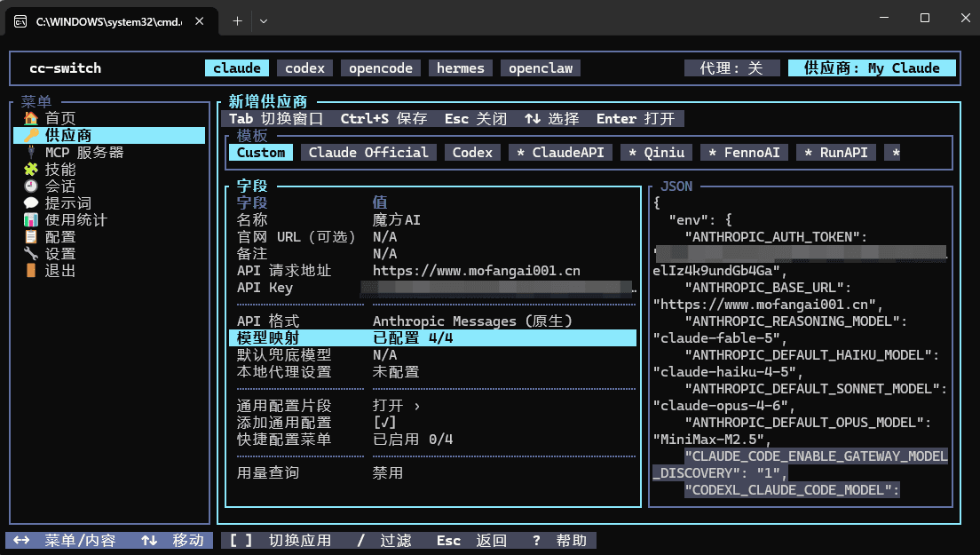Click the speech bubble icon beside 提示词
980x555 pixels.
pos(30,202)
